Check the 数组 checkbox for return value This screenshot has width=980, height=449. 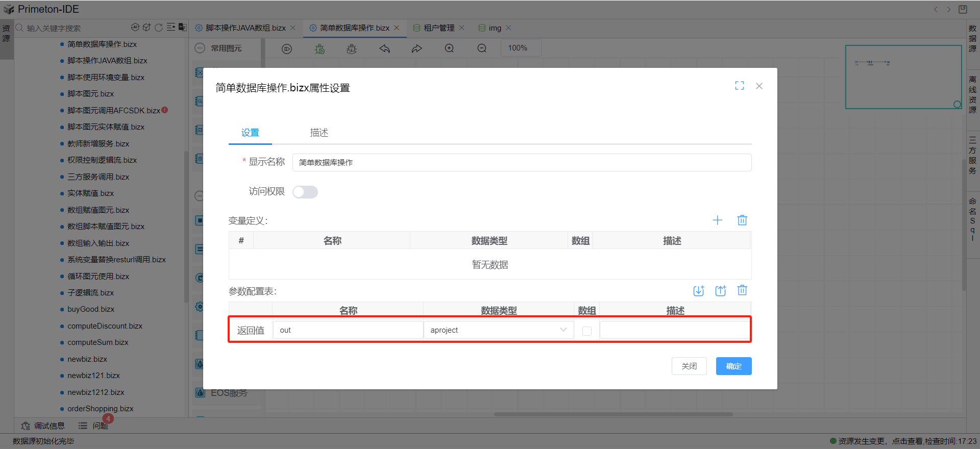(x=587, y=331)
